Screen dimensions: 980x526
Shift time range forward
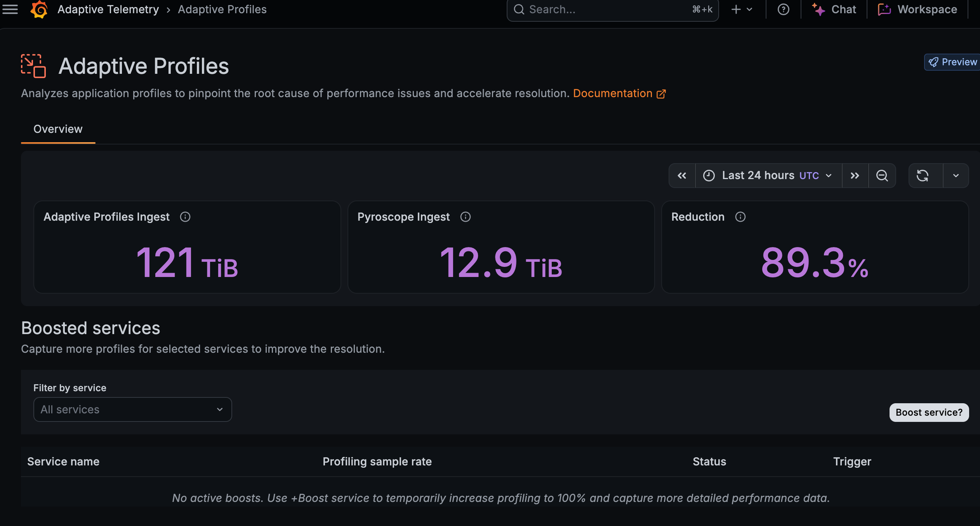point(855,176)
